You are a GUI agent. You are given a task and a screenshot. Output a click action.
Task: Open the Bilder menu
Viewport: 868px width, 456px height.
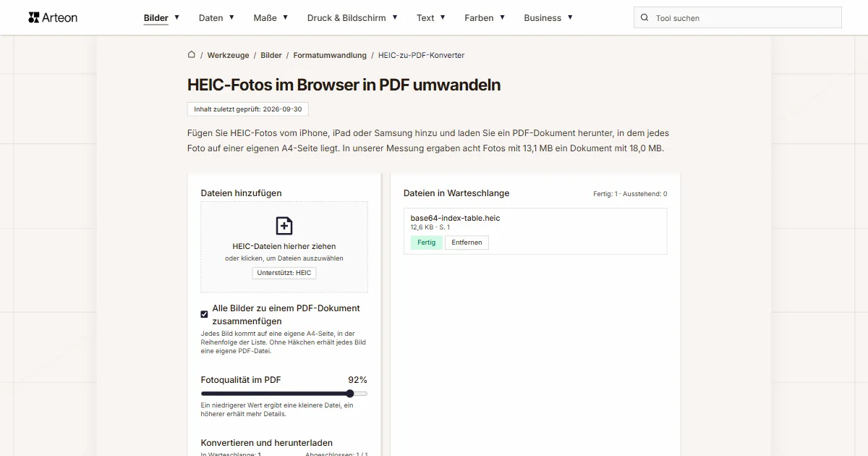point(156,18)
